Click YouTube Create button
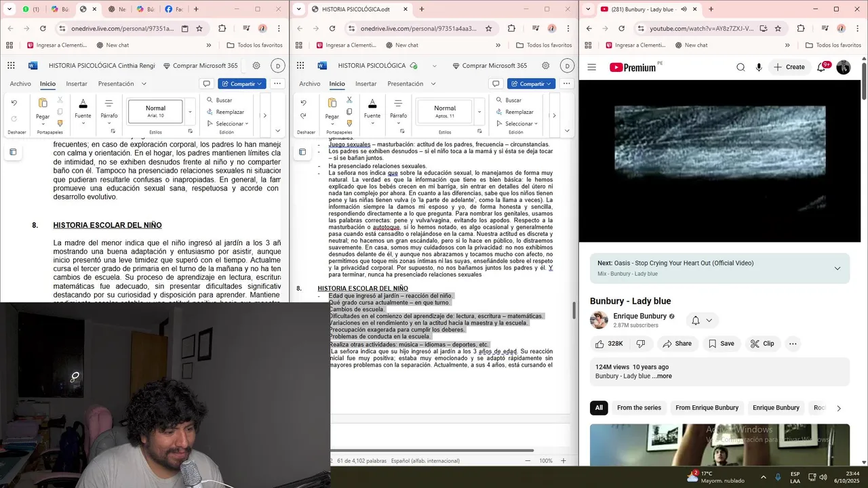The width and height of the screenshot is (868, 488). 789,67
